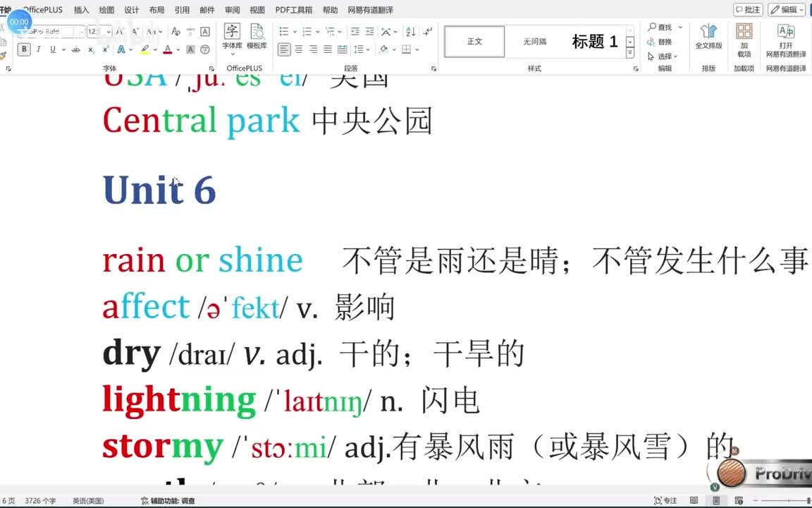
Task: Apply align left to paragraph
Action: (284, 49)
